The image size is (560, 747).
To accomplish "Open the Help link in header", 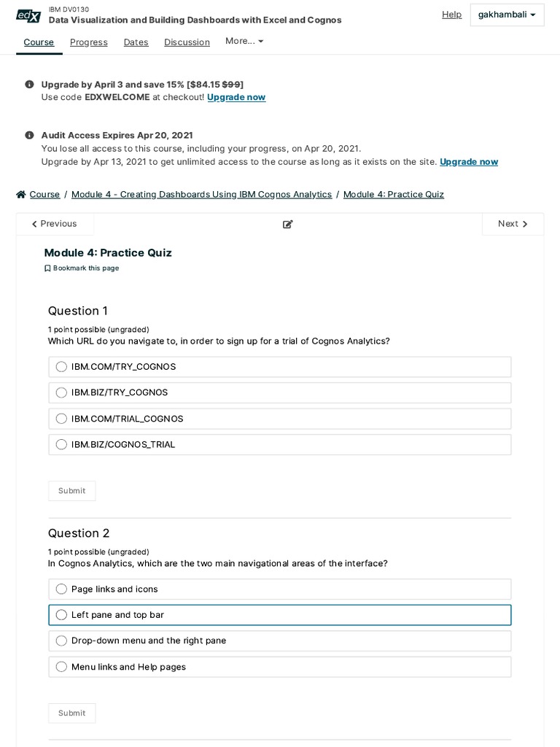I will (x=451, y=15).
